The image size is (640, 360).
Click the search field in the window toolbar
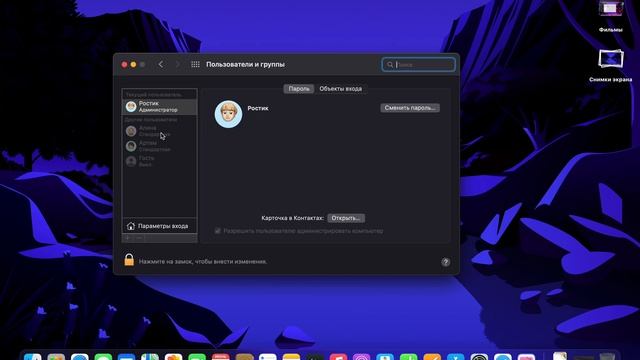coord(418,64)
